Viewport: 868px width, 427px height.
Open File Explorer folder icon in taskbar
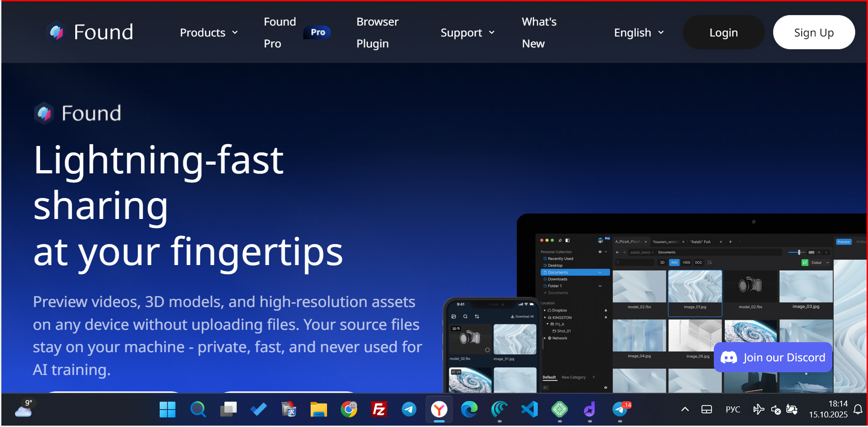point(318,409)
